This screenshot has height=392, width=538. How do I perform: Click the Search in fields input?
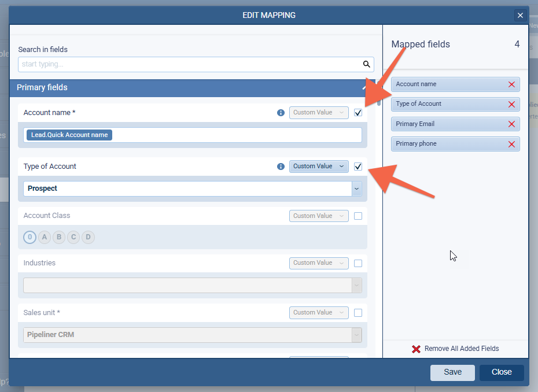pyautogui.click(x=191, y=64)
